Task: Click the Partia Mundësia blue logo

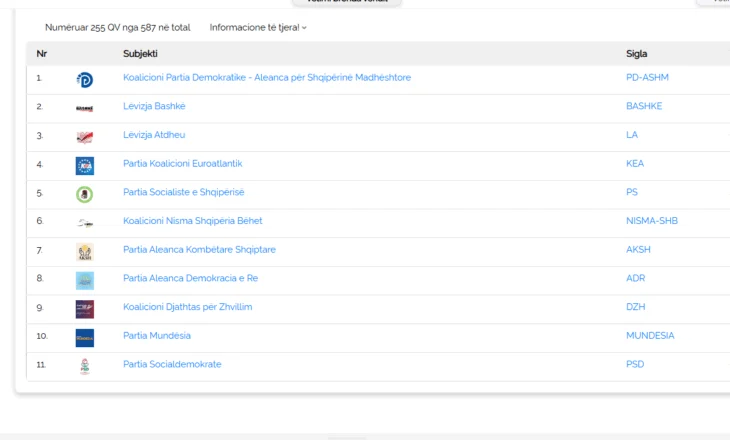Action: click(x=85, y=338)
